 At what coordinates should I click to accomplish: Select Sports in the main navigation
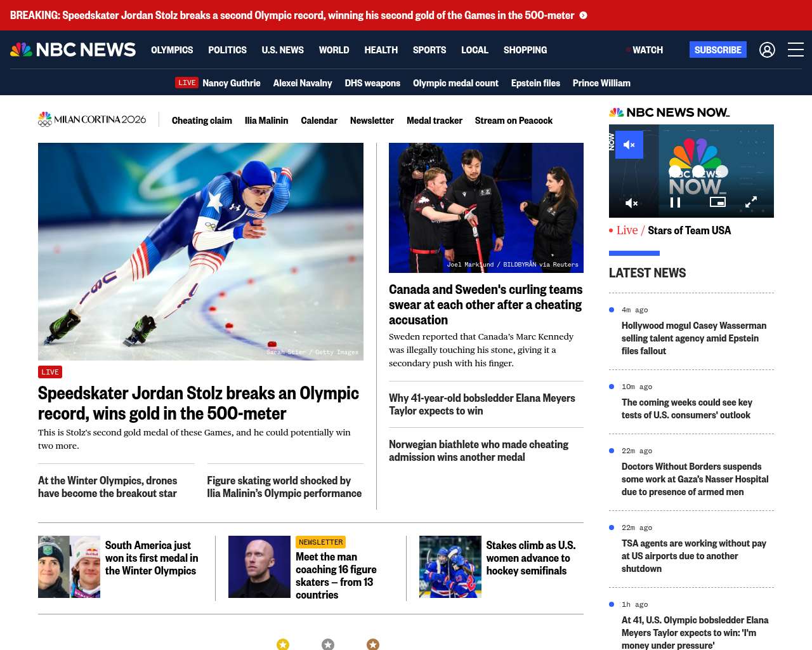(x=429, y=50)
